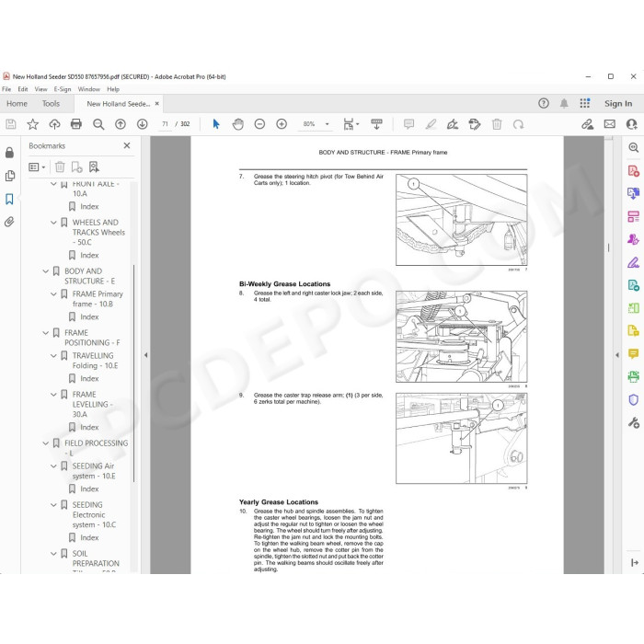Switch to the Home tab
Viewport: 644px width, 644px height.
17,103
